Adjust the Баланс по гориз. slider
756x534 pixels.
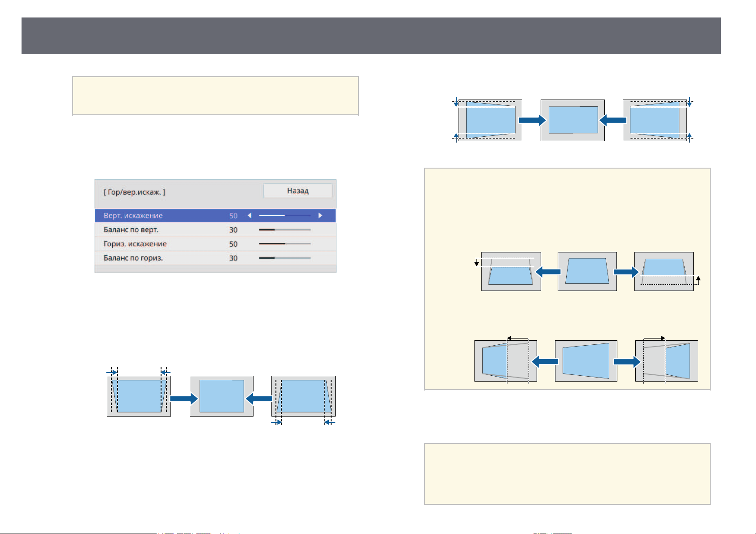click(285, 258)
